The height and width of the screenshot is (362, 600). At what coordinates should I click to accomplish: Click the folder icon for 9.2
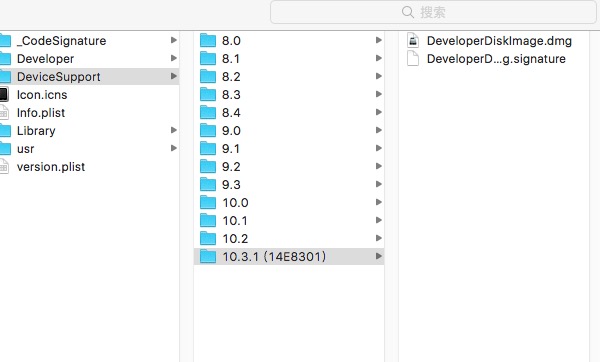point(208,166)
